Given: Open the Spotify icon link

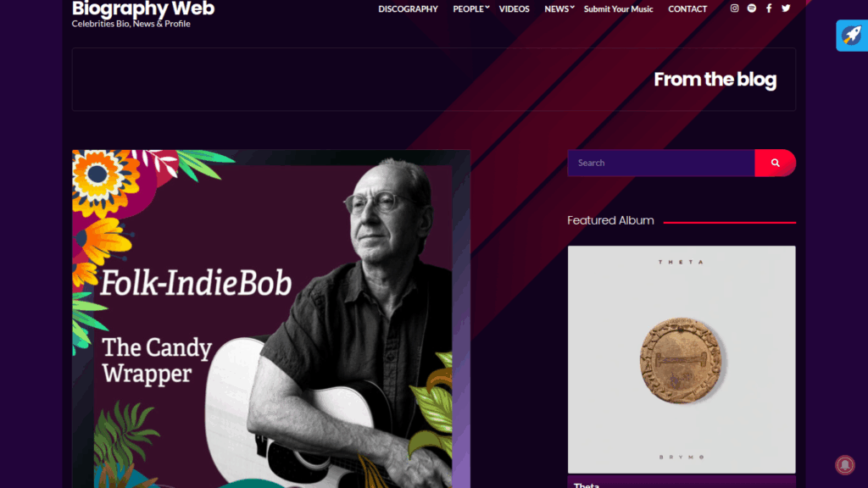Looking at the screenshot, I should pyautogui.click(x=751, y=8).
